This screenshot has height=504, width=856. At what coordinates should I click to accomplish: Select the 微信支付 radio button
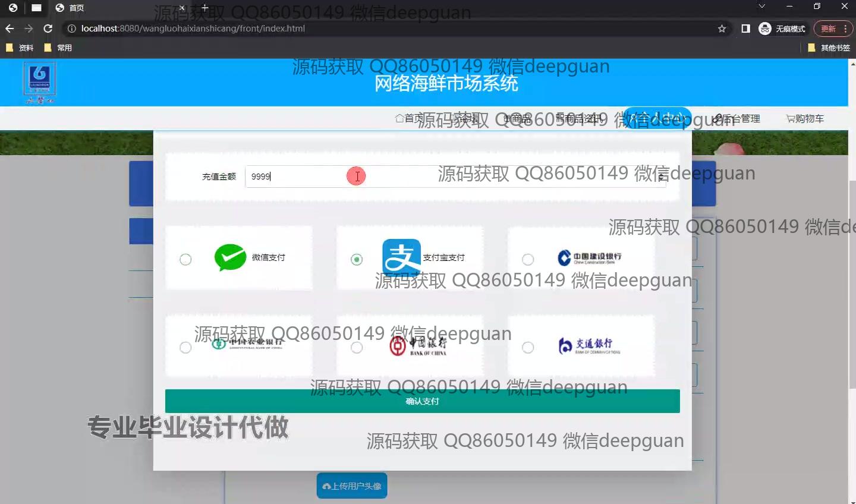tap(185, 259)
